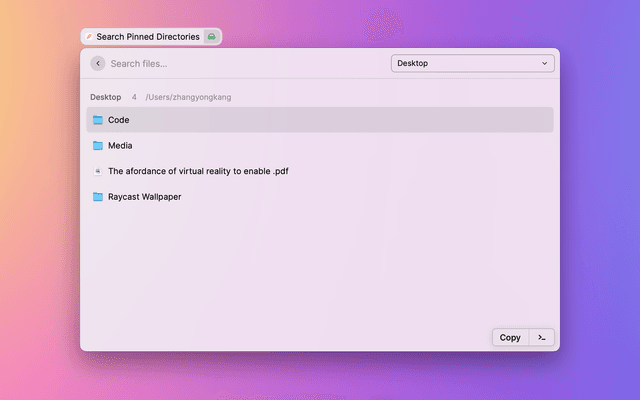Click the Media folder icon
Viewport: 640px width, 400px height.
point(98,146)
